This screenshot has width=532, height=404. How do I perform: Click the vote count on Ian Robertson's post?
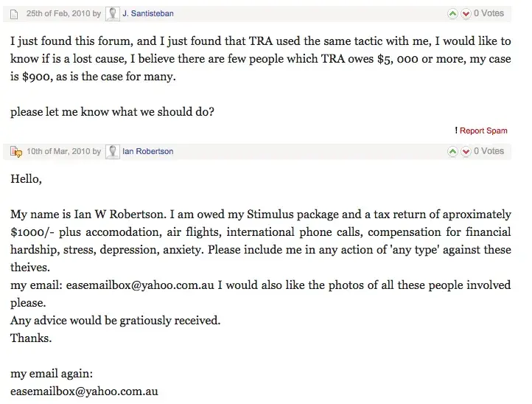click(489, 152)
